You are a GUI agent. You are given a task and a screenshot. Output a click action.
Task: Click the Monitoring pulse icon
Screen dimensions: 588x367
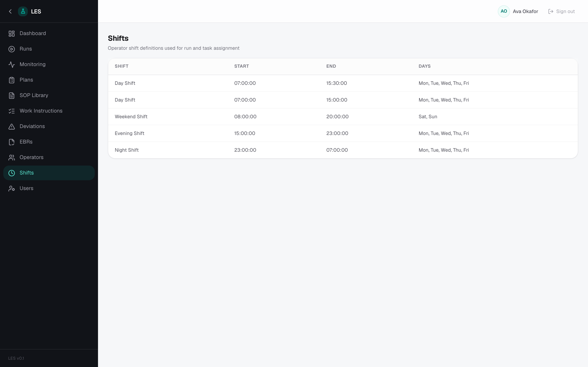[12, 65]
